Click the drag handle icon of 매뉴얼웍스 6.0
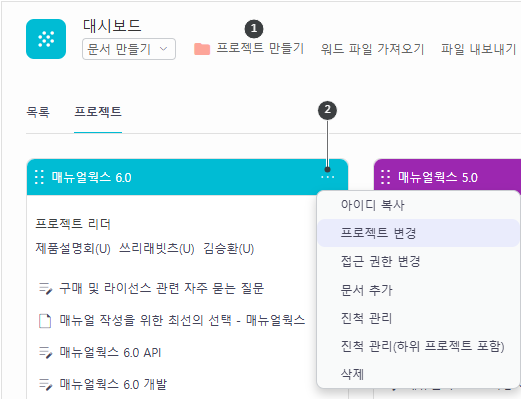The width and height of the screenshot is (522, 400). [x=39, y=177]
